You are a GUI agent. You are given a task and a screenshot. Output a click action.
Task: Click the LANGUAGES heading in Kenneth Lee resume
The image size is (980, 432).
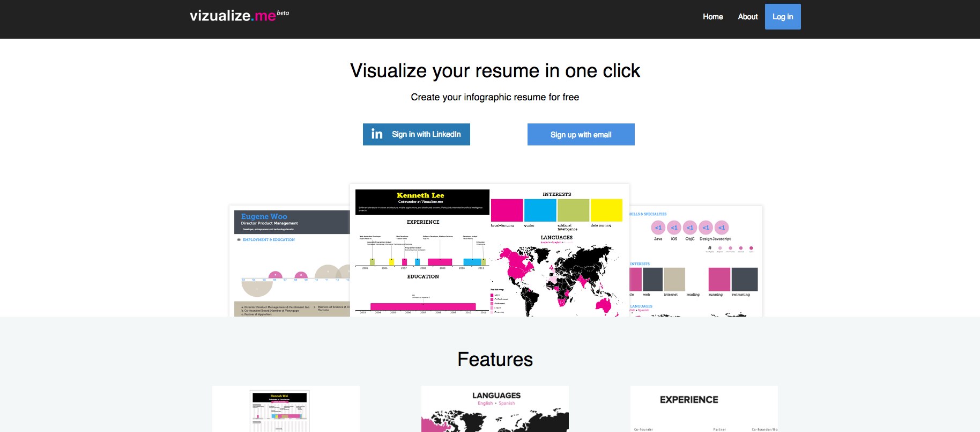coord(556,237)
